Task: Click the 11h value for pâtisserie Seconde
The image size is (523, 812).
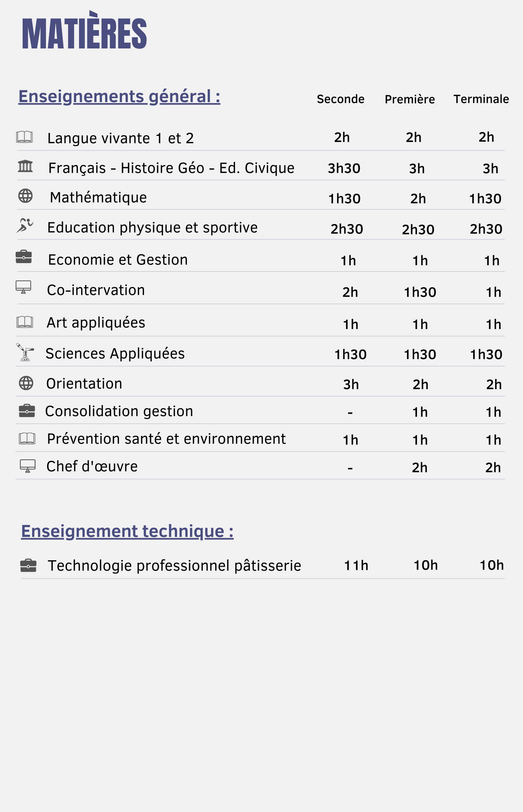Action: tap(356, 565)
